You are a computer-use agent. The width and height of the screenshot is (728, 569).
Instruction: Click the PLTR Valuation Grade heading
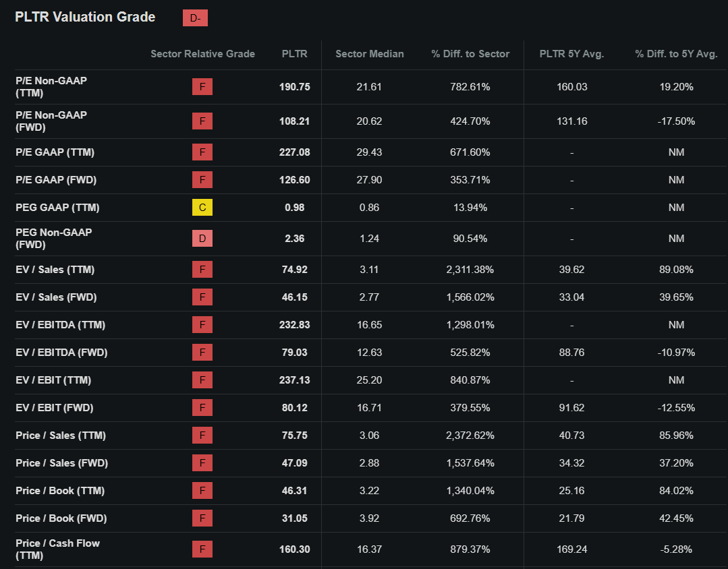(x=85, y=18)
